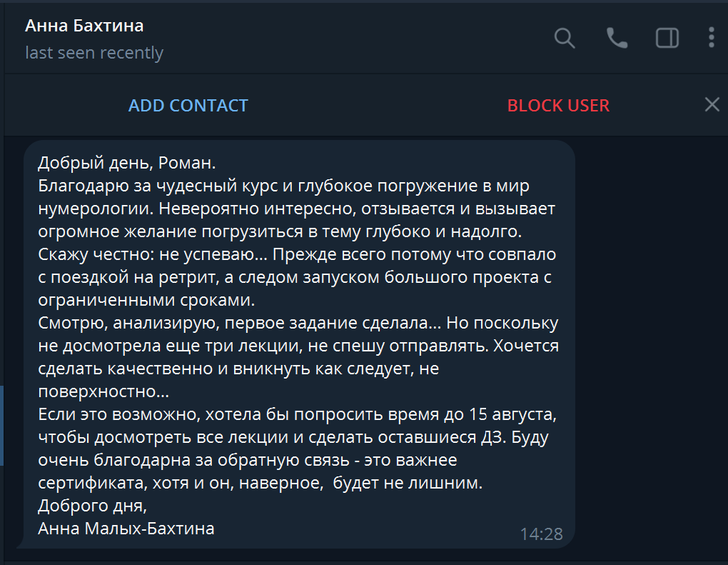Click the "15 августа" date in message
Screen dimensions: 728x565
point(512,415)
